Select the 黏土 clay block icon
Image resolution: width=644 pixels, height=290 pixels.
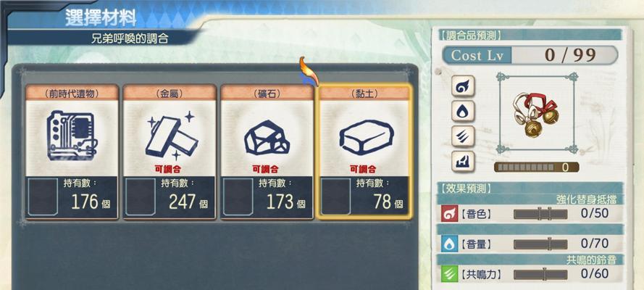(x=367, y=137)
